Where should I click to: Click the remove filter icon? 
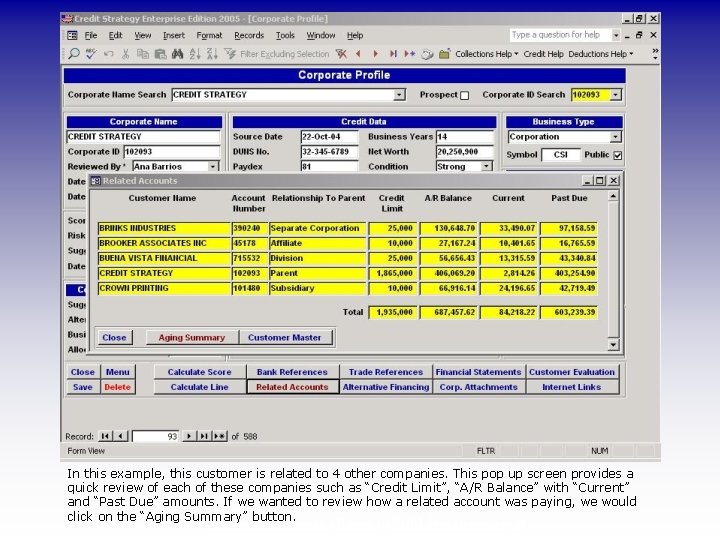(x=341, y=54)
